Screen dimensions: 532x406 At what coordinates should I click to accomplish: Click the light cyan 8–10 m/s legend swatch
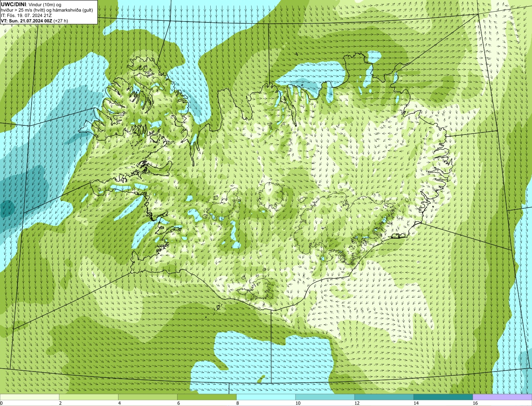click(266, 397)
